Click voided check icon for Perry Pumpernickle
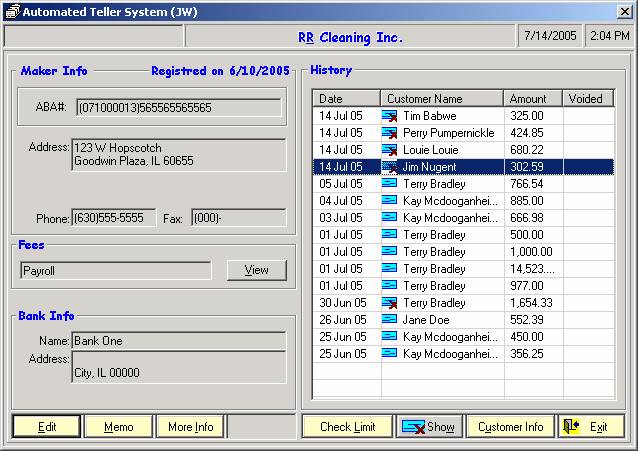 (x=390, y=133)
